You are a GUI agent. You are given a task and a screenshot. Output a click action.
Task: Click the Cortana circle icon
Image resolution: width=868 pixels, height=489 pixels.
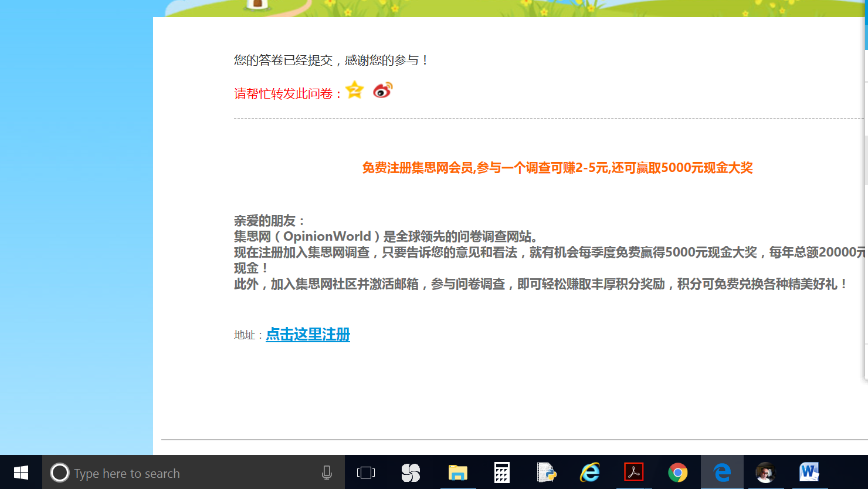[x=60, y=473]
